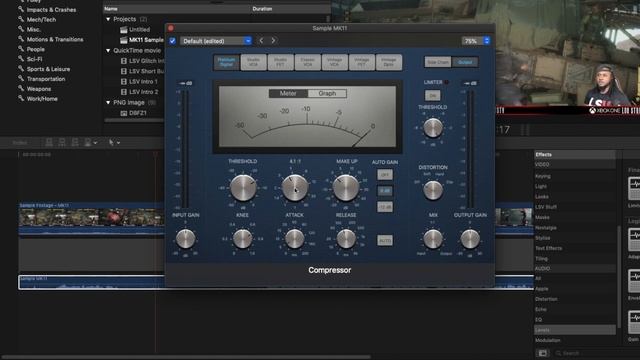Select the Misc. keyword collection

click(33, 29)
